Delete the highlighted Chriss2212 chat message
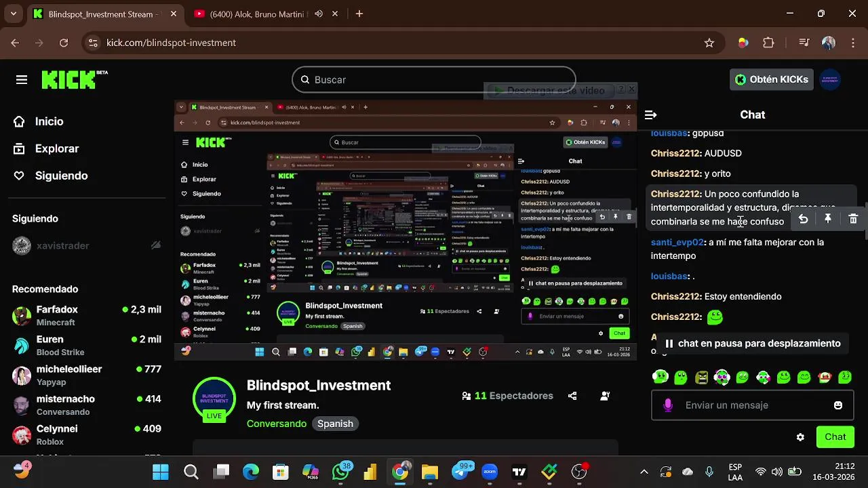The width and height of the screenshot is (868, 488). click(x=853, y=219)
